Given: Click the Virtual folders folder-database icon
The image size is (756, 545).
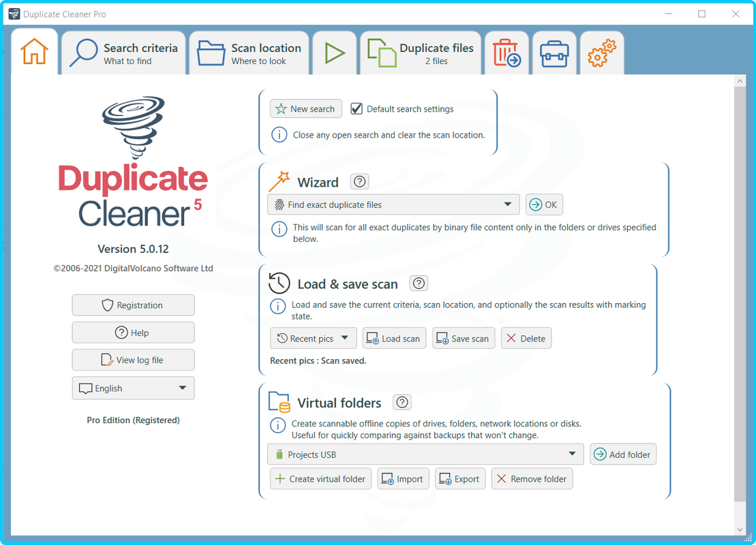Looking at the screenshot, I should (279, 403).
